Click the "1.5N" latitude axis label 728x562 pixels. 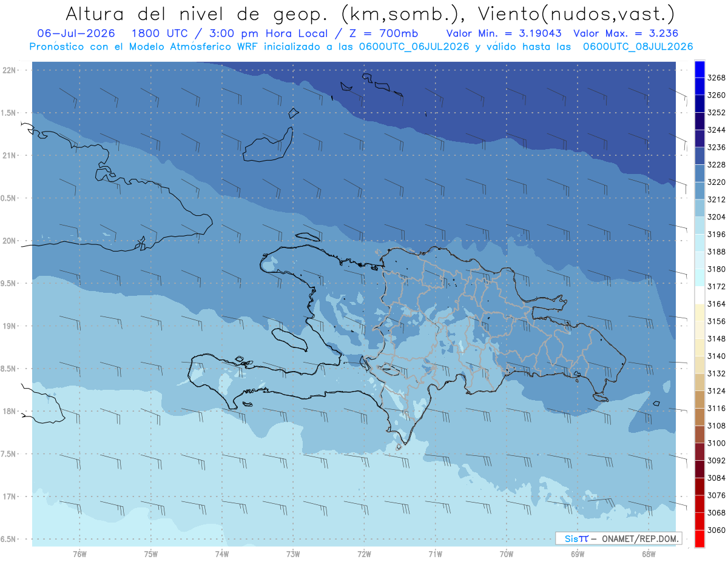point(9,113)
